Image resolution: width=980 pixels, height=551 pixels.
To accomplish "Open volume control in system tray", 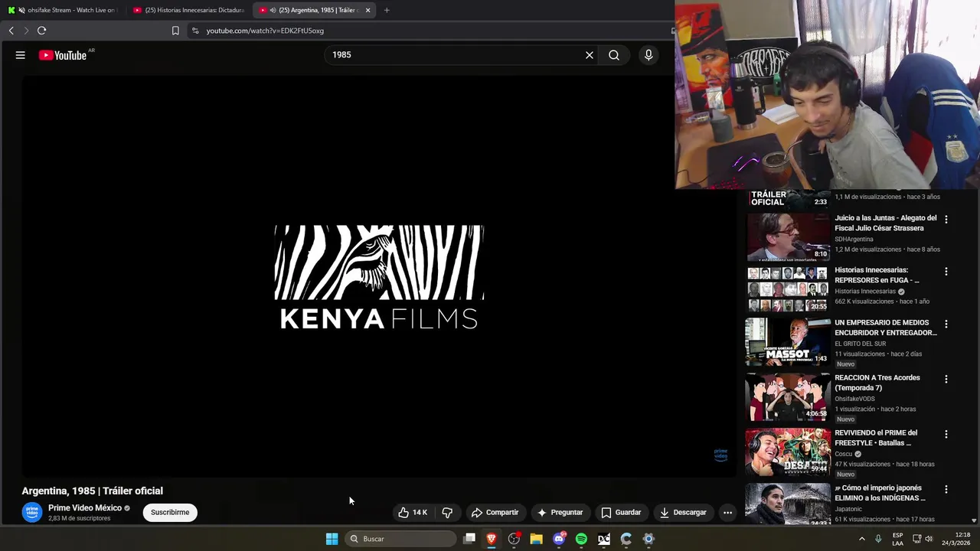I will (x=929, y=539).
